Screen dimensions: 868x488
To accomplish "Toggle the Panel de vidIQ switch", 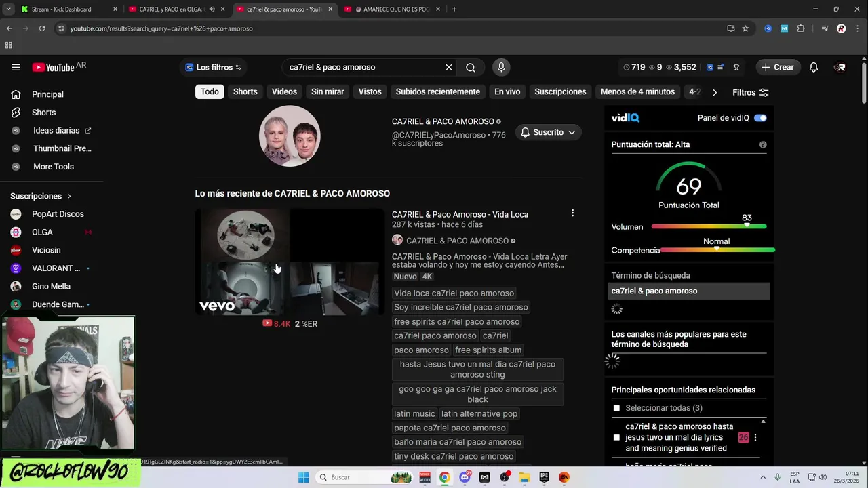I will coord(760,118).
